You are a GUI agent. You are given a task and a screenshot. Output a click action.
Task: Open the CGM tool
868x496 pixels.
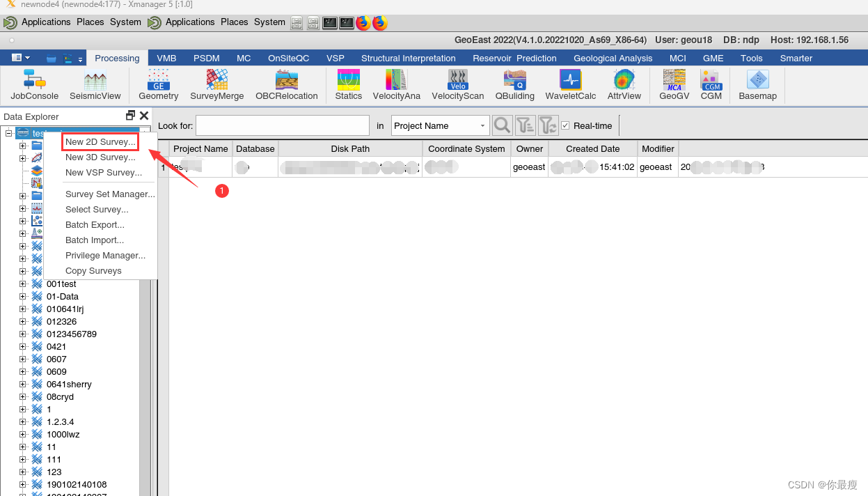(711, 85)
